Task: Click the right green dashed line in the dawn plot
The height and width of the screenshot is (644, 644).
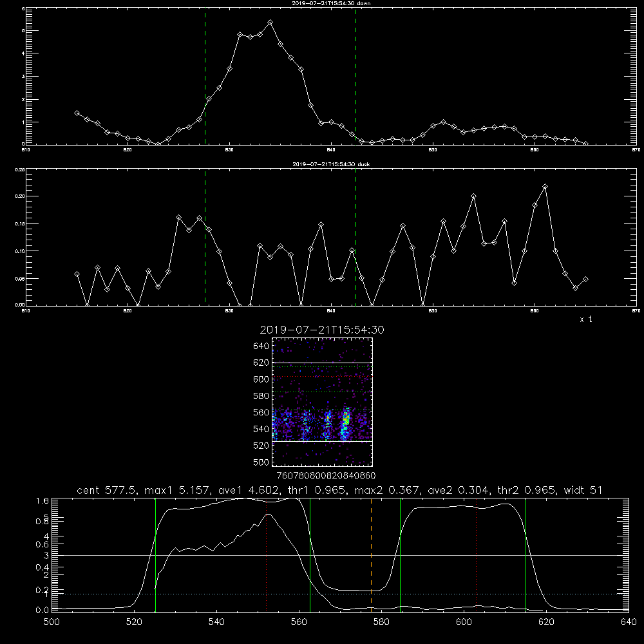Action: coord(355,76)
